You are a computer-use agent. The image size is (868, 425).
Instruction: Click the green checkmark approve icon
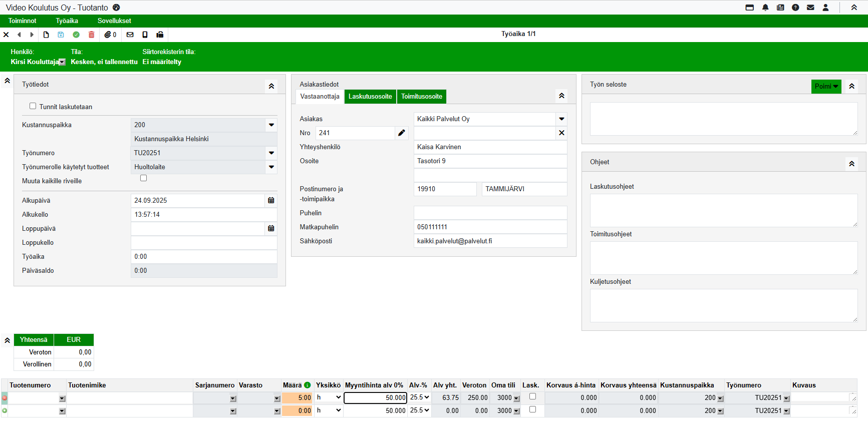[x=76, y=35]
